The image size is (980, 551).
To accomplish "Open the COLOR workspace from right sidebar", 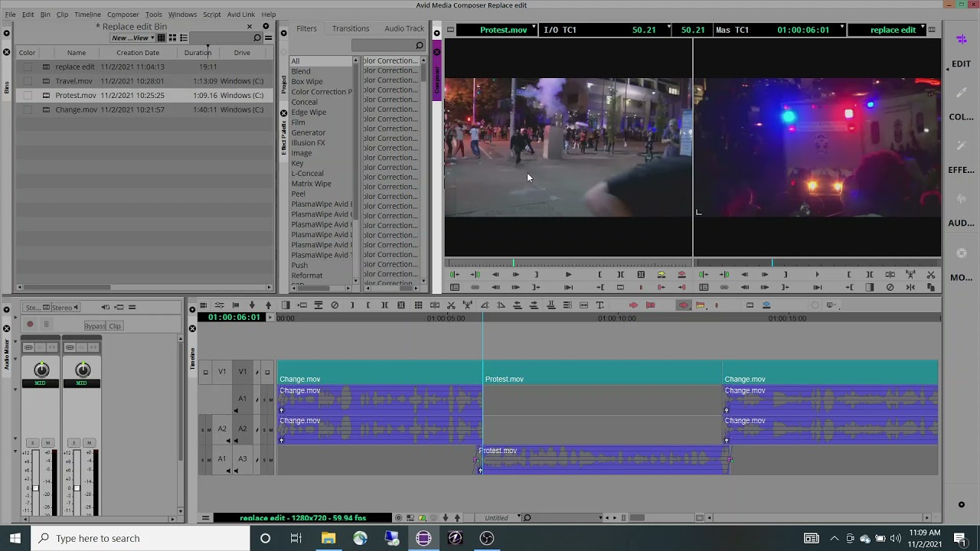I will tap(961, 117).
